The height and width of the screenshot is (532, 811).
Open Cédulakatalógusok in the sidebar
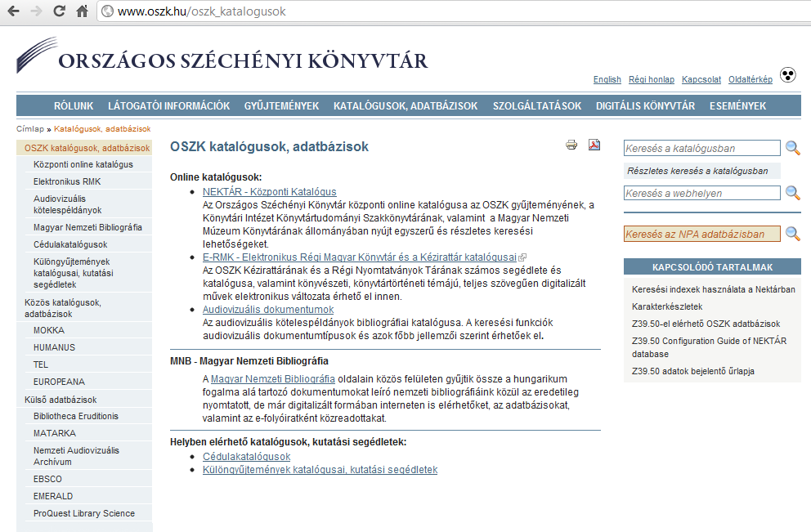point(70,244)
